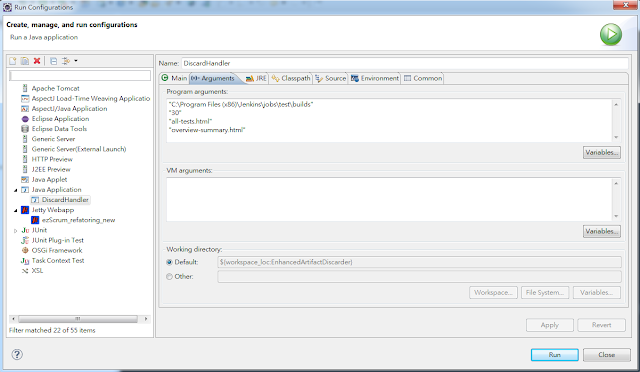Click the Run button
The width and height of the screenshot is (640, 372).
(x=555, y=354)
